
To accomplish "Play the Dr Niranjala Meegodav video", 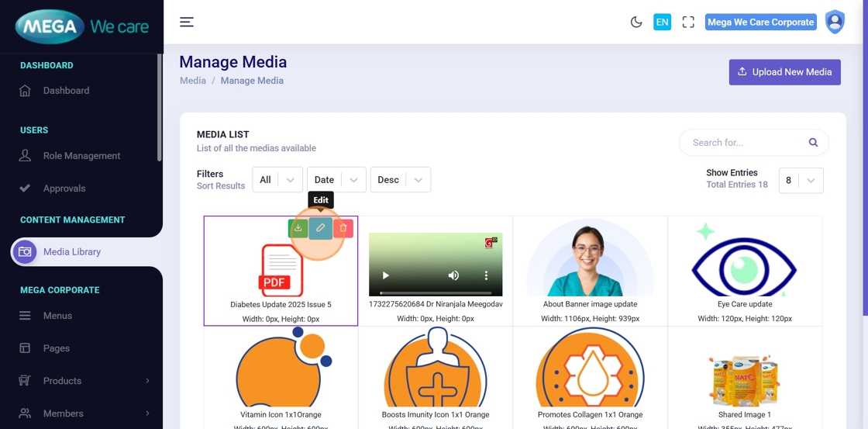I will click(386, 275).
